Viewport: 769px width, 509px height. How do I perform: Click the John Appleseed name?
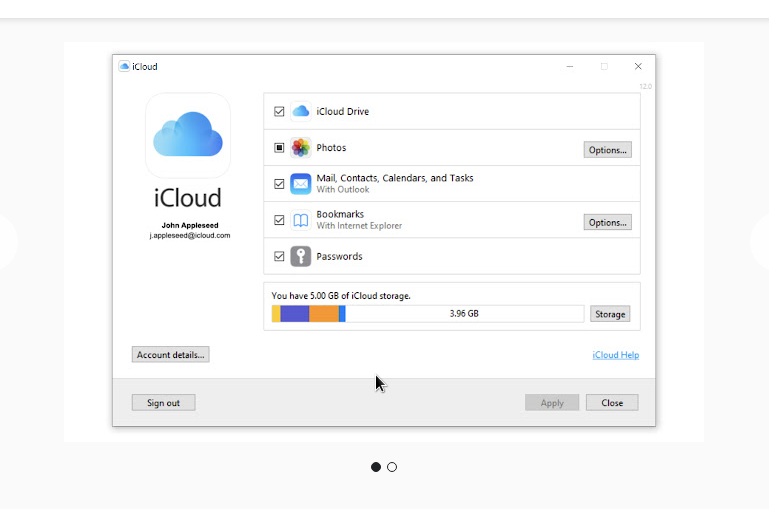click(190, 225)
